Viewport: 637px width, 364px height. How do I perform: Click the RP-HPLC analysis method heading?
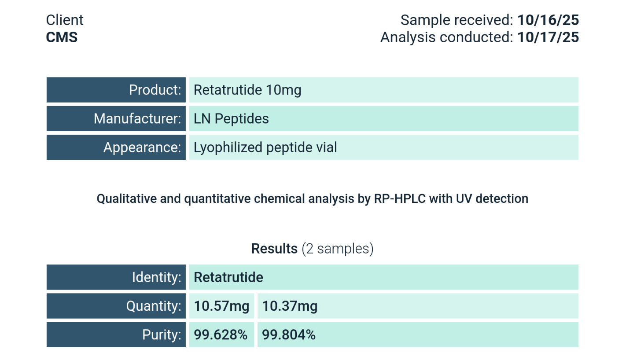pos(312,199)
